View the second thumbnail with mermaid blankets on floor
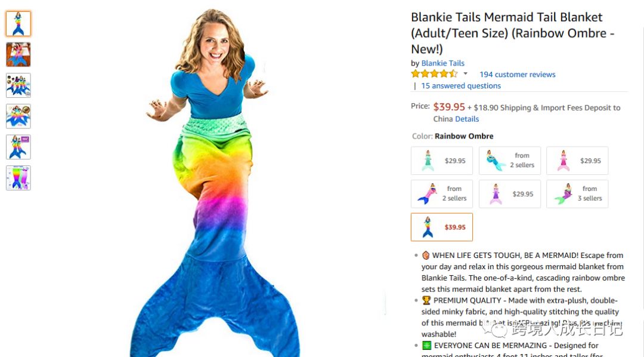Screen dimensions: 644x357 [18, 54]
